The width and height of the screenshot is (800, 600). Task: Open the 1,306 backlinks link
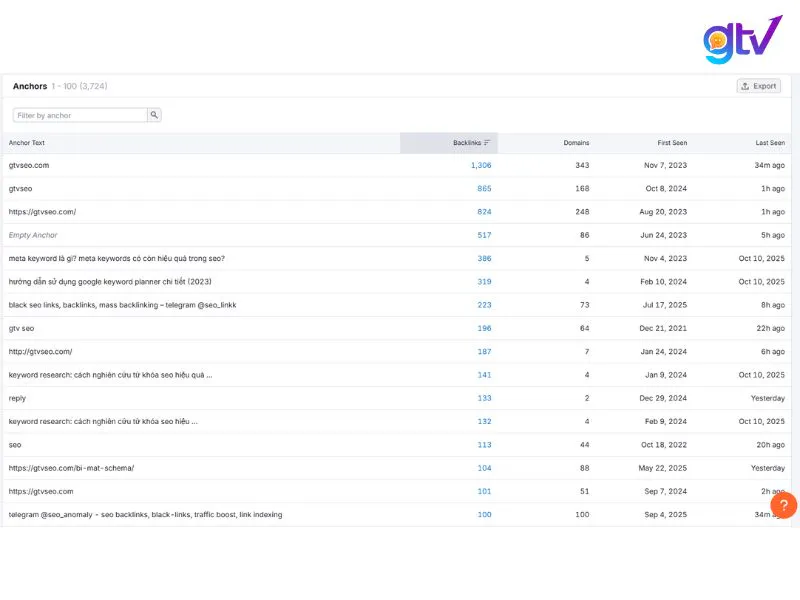(x=481, y=165)
